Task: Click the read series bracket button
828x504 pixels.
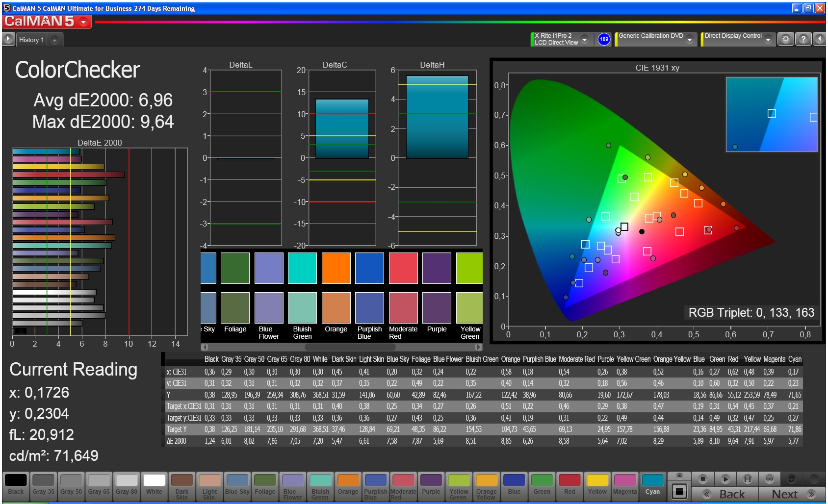Action: click(748, 479)
